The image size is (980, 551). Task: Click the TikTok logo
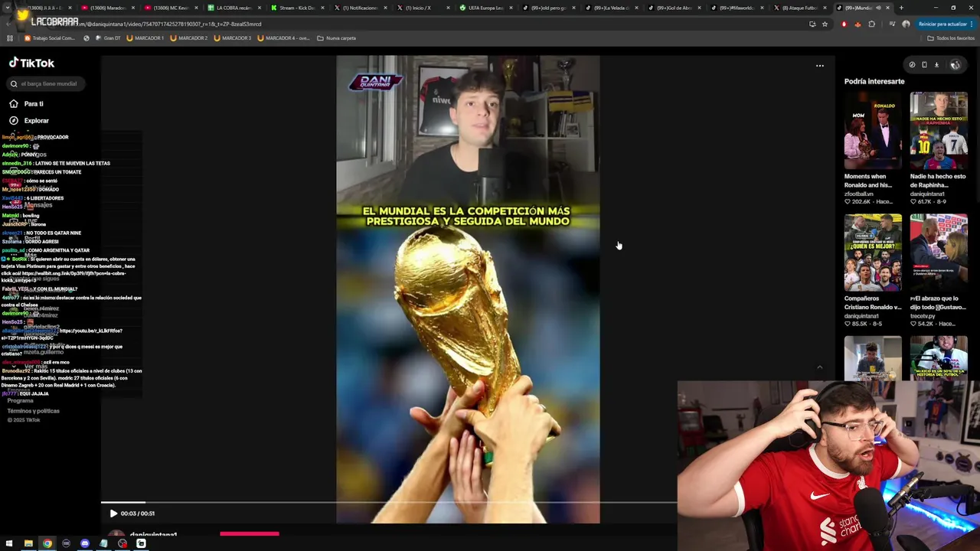pos(31,63)
